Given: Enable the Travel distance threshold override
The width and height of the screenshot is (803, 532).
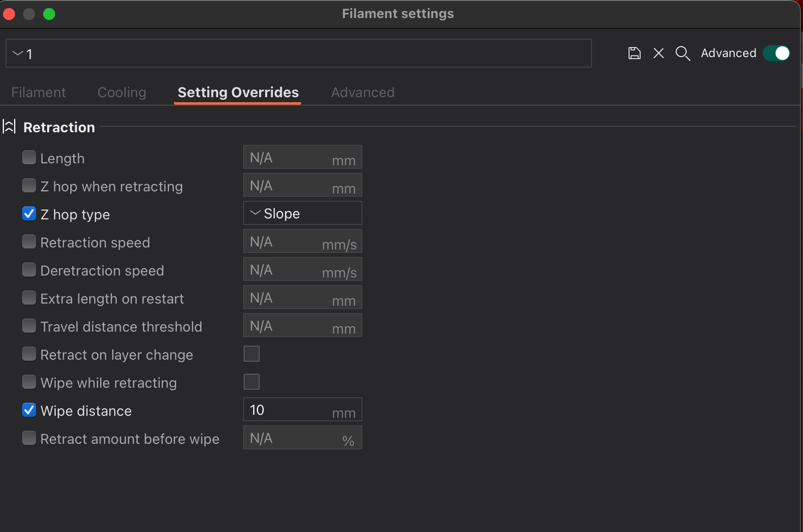Looking at the screenshot, I should tap(29, 325).
